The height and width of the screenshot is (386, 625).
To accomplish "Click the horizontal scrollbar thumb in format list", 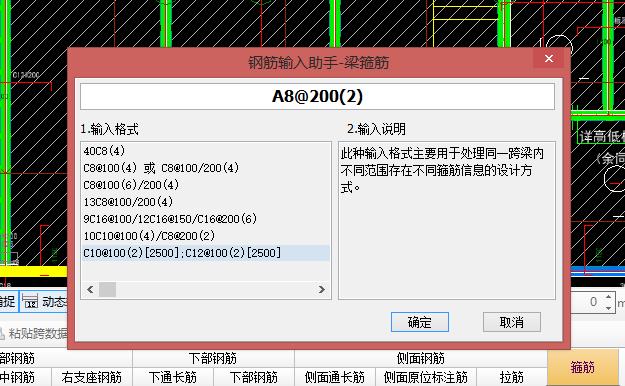I will tap(107, 290).
